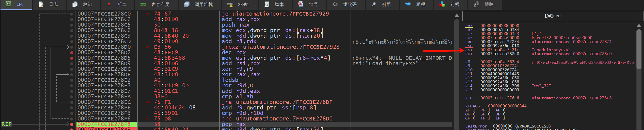Select the RDX register value
Screen dimensions: 644x130
click(x=500, y=38)
